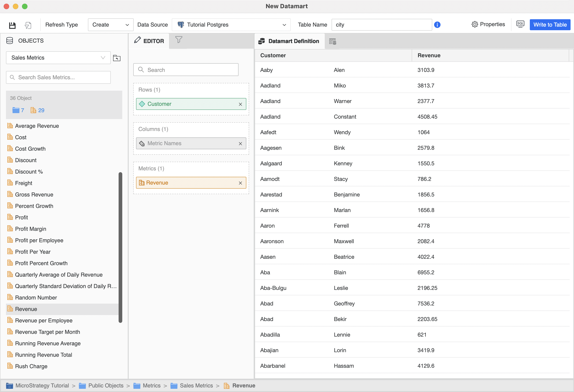Select the Profit Margin metric in the list
The width and height of the screenshot is (574, 392).
30,229
